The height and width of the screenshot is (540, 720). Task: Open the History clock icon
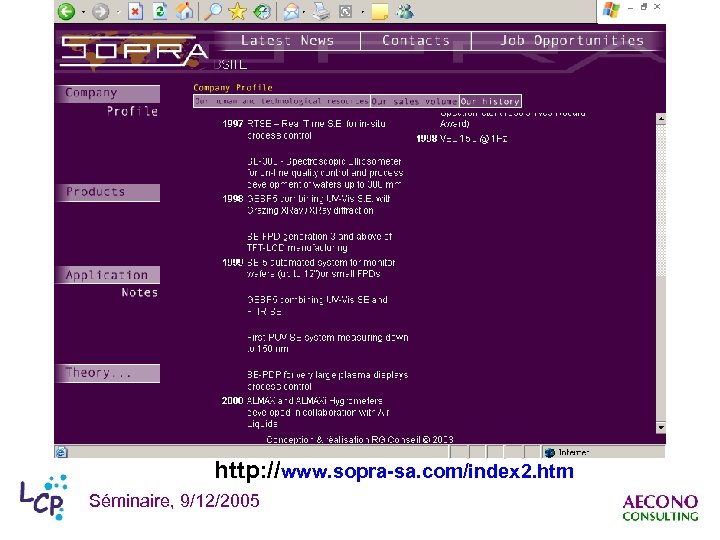click(x=262, y=11)
